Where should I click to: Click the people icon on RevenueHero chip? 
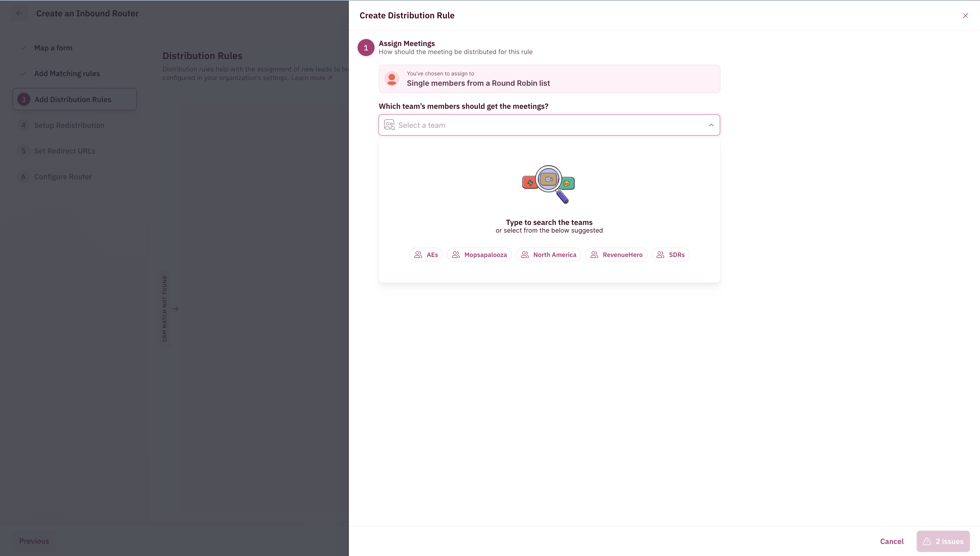(594, 255)
